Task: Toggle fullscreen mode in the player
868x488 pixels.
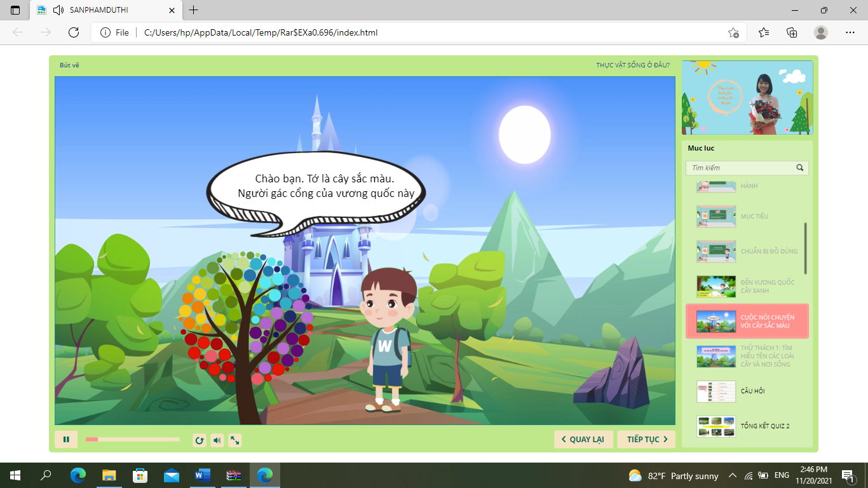Action: [235, 440]
